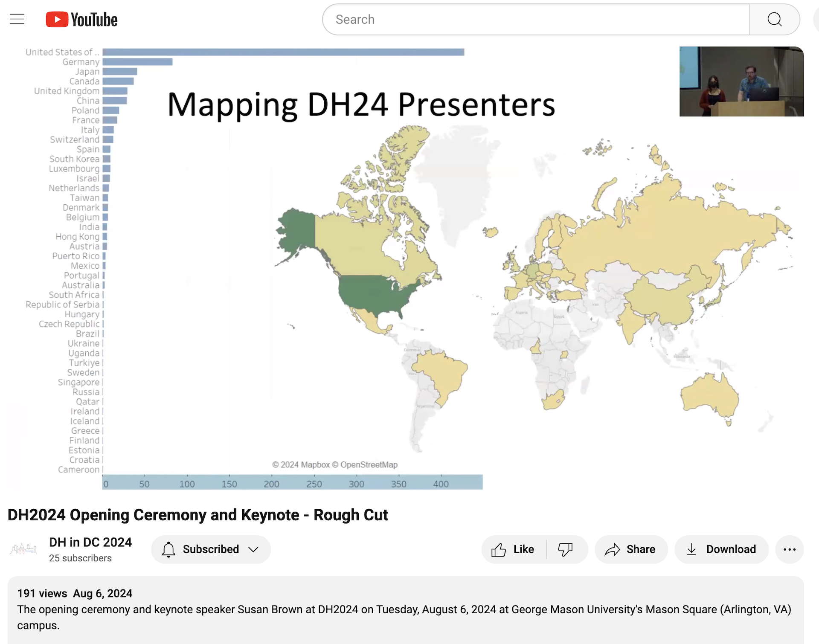Click the search magnifier button
Screen dimensions: 819x644
774,20
